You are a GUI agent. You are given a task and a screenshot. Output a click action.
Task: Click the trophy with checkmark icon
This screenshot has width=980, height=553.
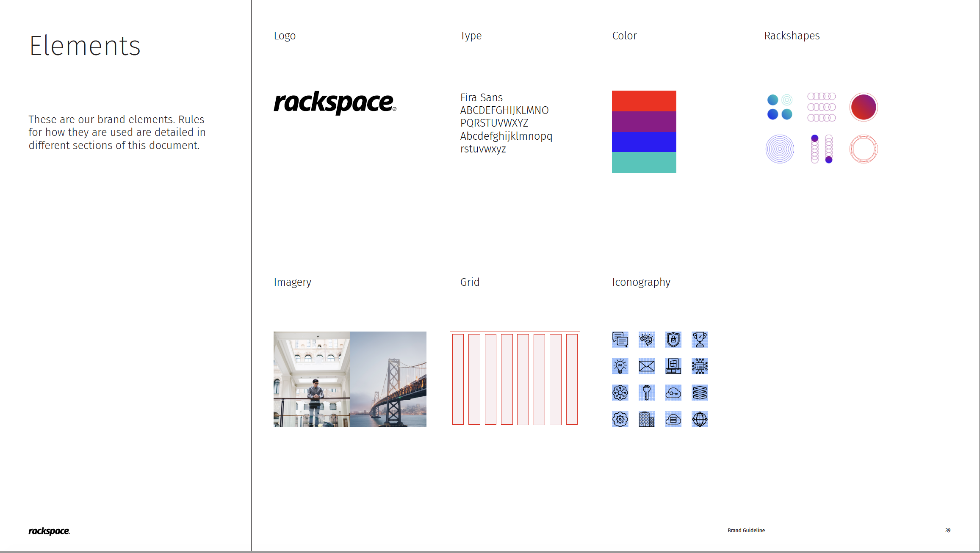pyautogui.click(x=700, y=340)
